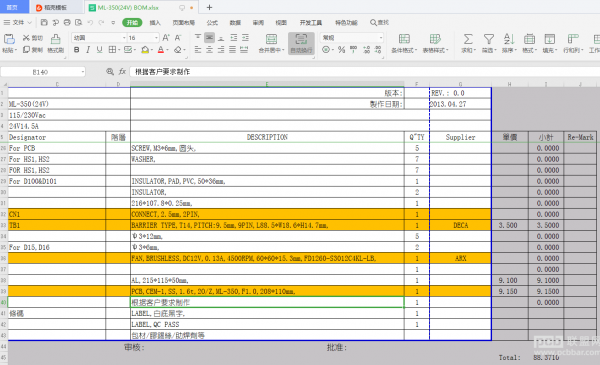Click the thousands separator icon

point(354,50)
